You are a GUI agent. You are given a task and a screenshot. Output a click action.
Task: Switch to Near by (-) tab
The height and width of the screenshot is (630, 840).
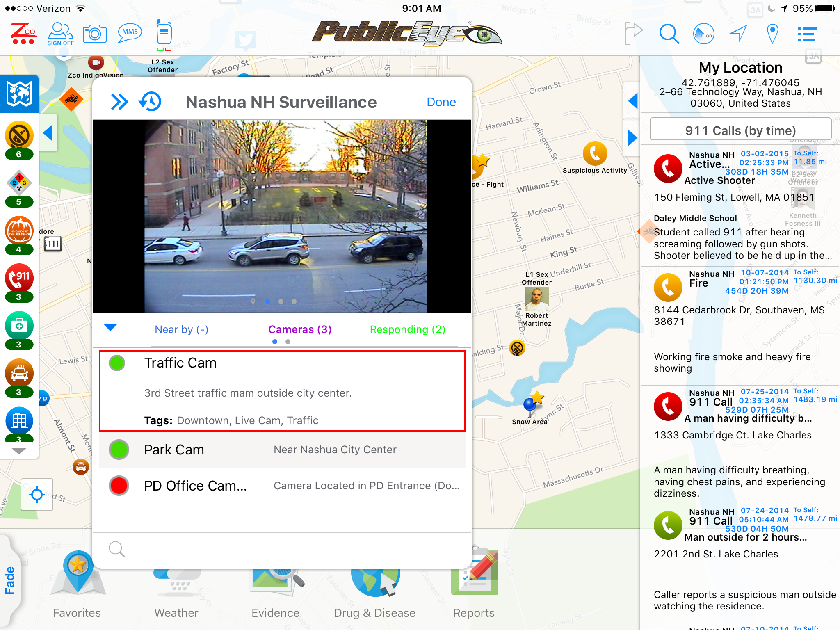click(181, 329)
